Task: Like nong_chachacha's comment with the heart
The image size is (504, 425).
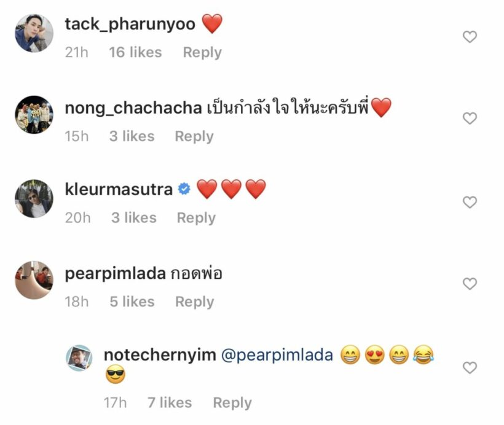Action: click(470, 119)
